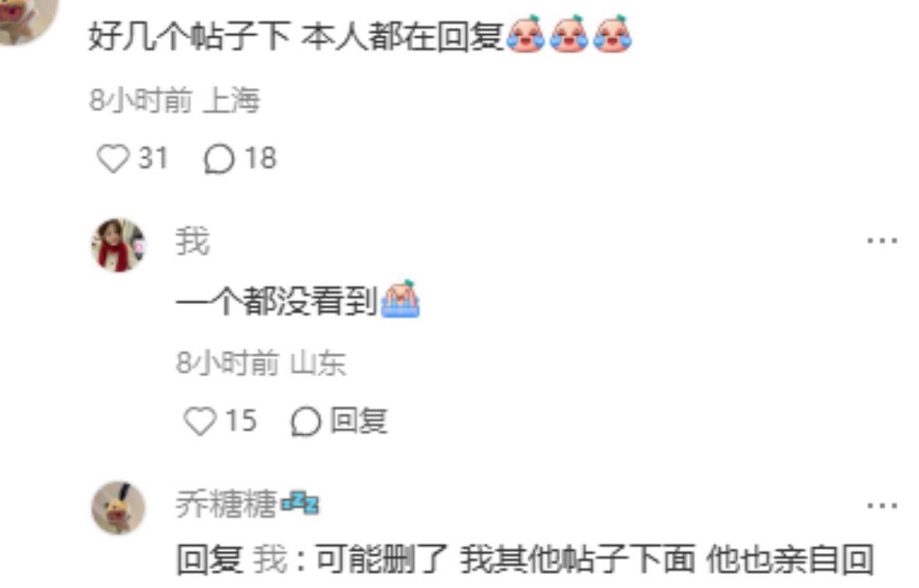Like the comment with 15 likes

(x=200, y=421)
